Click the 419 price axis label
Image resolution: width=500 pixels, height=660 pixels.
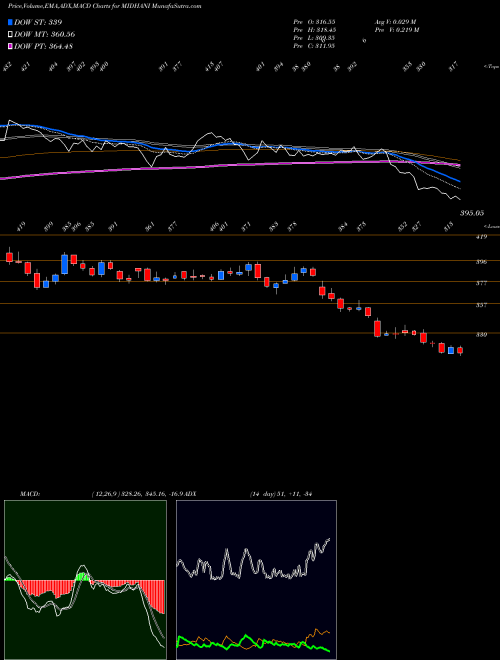pos(481,237)
